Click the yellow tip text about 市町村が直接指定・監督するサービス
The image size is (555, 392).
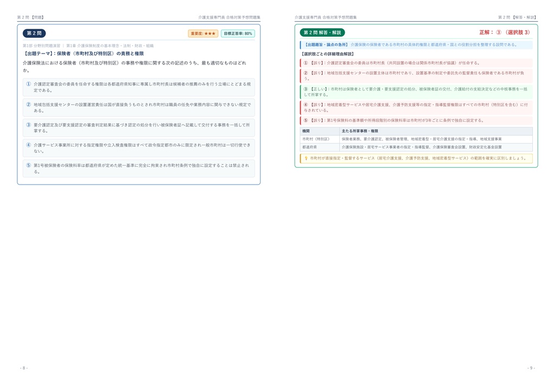click(419, 158)
